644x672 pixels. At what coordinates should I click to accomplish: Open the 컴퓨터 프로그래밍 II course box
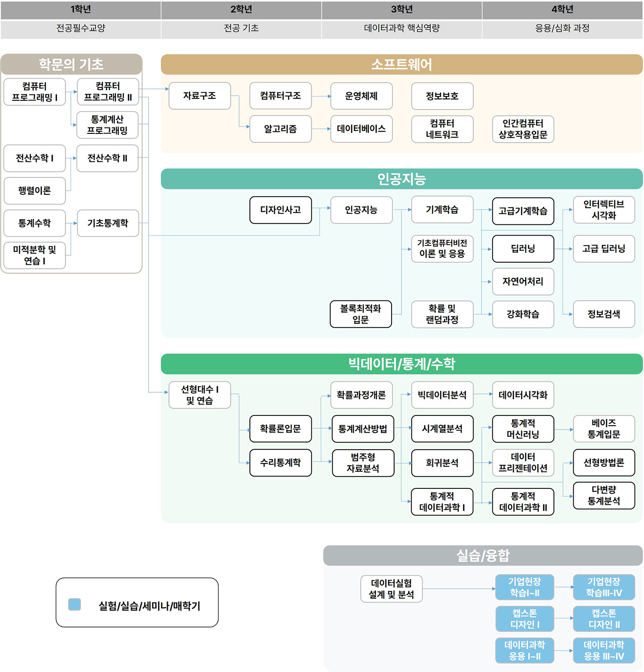click(108, 92)
